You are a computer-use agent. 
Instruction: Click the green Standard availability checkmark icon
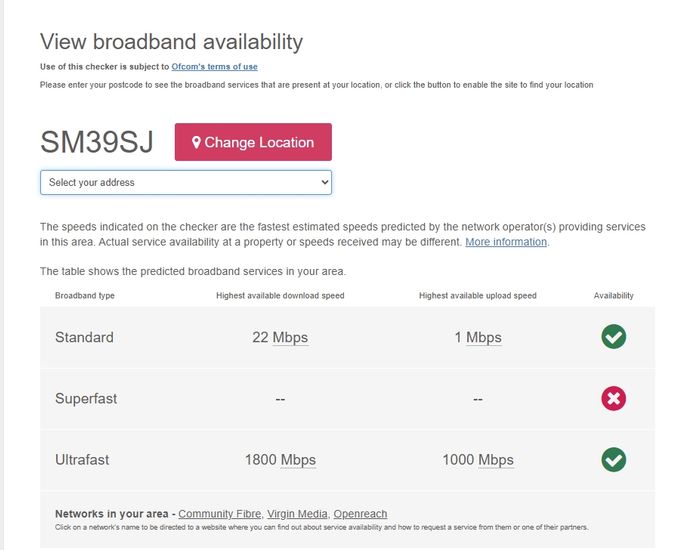(613, 337)
